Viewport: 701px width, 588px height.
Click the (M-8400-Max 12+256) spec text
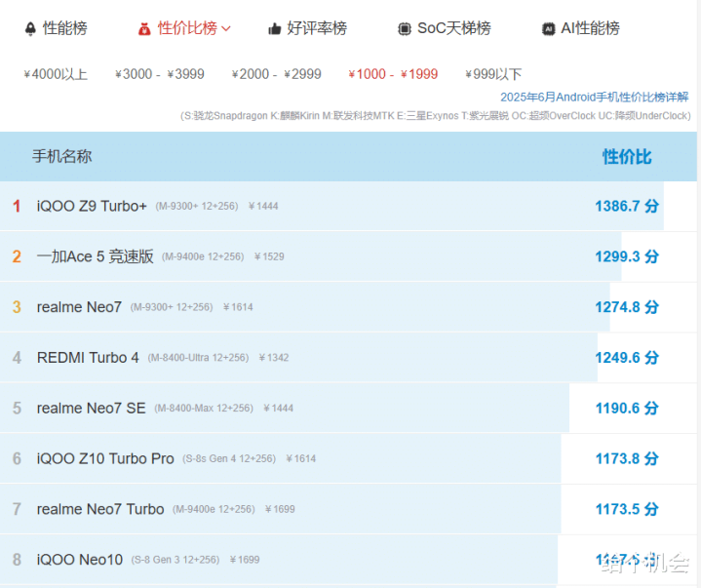coord(204,409)
